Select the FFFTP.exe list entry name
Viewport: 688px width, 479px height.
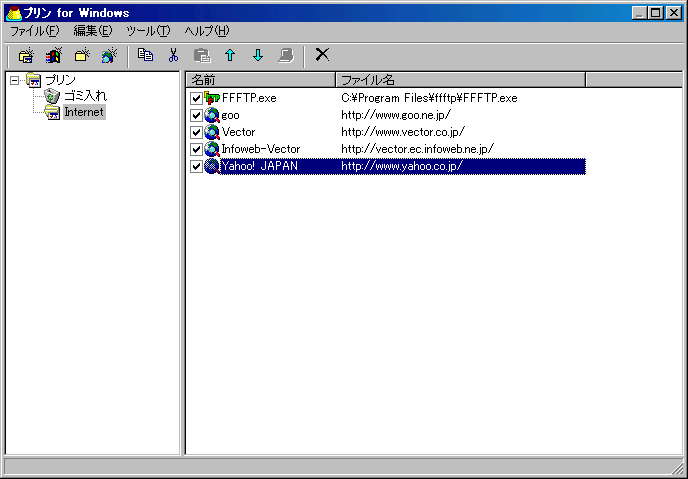[249, 98]
